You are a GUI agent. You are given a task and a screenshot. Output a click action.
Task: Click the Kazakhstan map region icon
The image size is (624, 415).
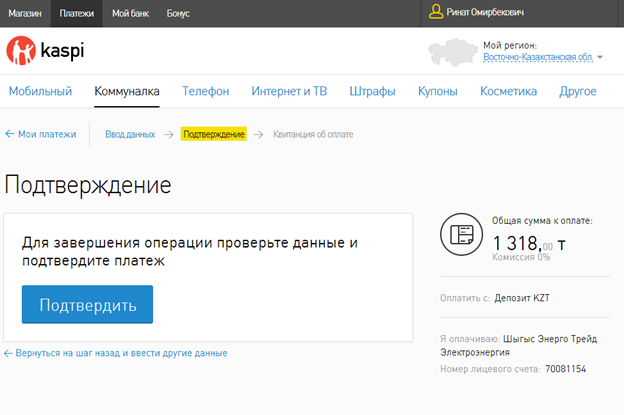(x=453, y=52)
